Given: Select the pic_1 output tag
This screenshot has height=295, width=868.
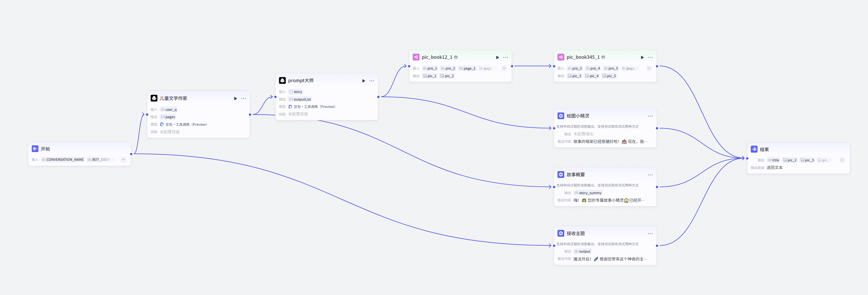Looking at the screenshot, I should pos(430,76).
